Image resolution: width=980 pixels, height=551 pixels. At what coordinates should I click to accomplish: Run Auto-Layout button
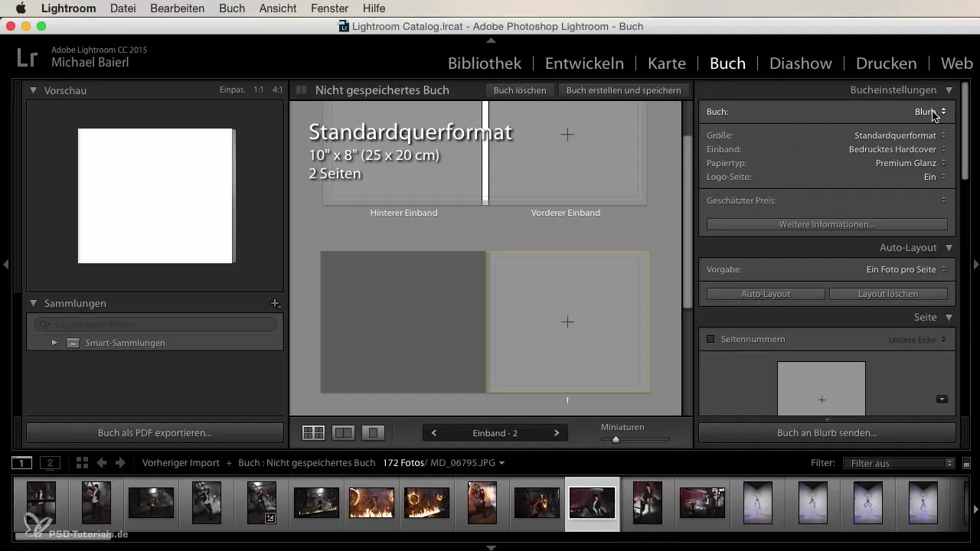(x=766, y=294)
